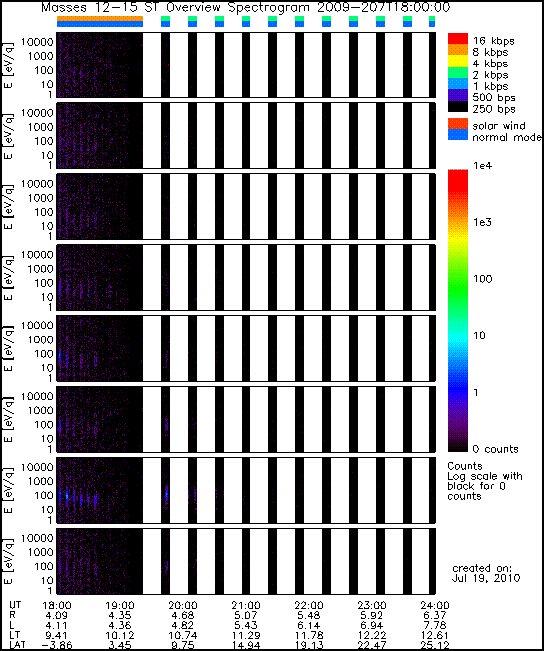
Task: Click the UT value '22:00'
Action: [309, 606]
